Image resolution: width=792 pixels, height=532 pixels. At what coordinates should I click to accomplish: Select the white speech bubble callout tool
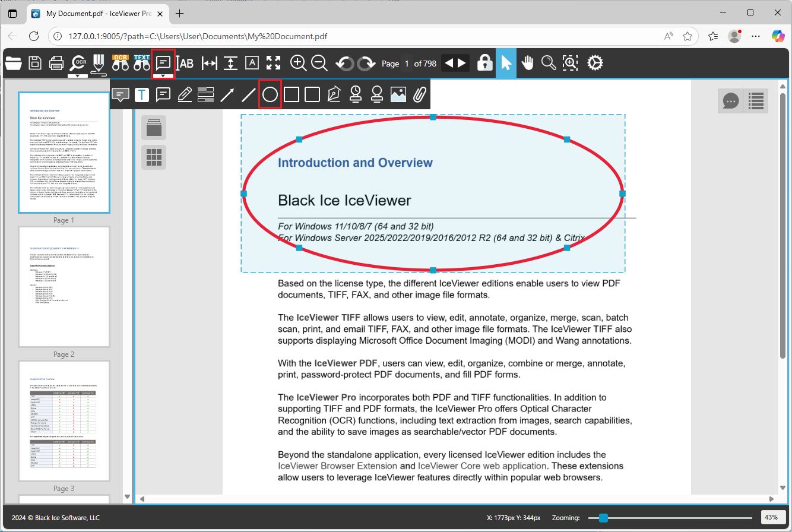[163, 95]
